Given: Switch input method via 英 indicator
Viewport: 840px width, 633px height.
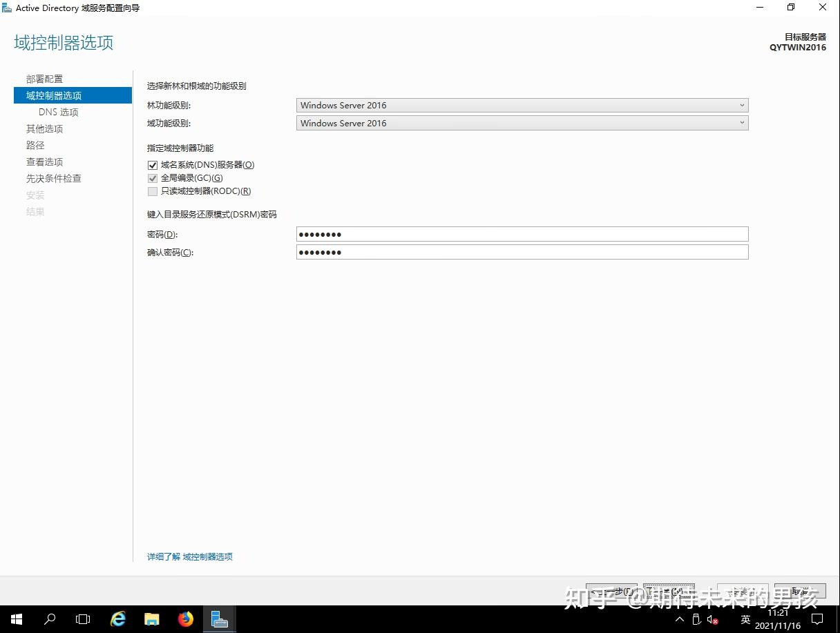Looking at the screenshot, I should pos(745,620).
